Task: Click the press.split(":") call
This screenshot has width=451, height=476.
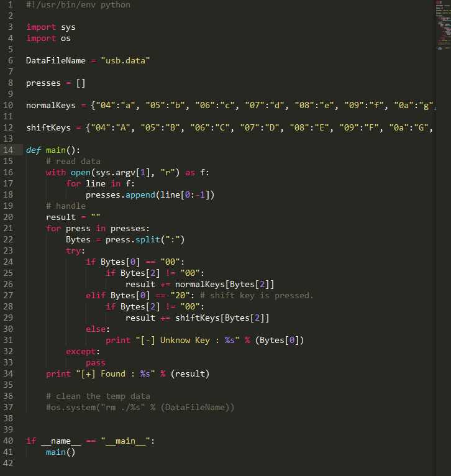Action: click(145, 240)
